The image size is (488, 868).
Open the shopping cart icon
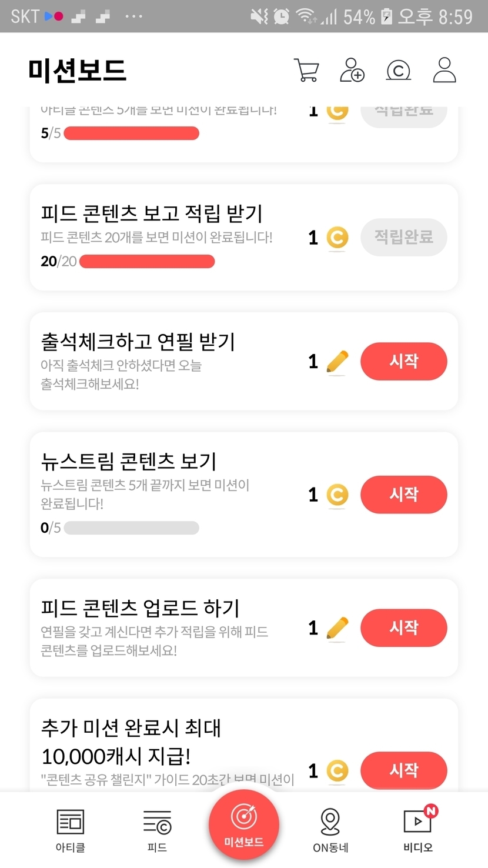click(x=306, y=71)
